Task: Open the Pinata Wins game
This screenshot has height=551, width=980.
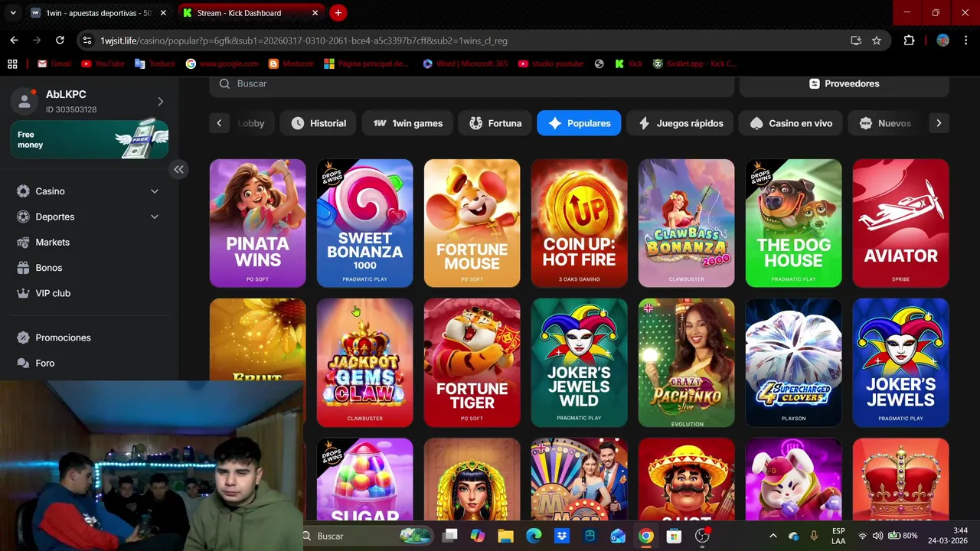Action: pyautogui.click(x=257, y=223)
